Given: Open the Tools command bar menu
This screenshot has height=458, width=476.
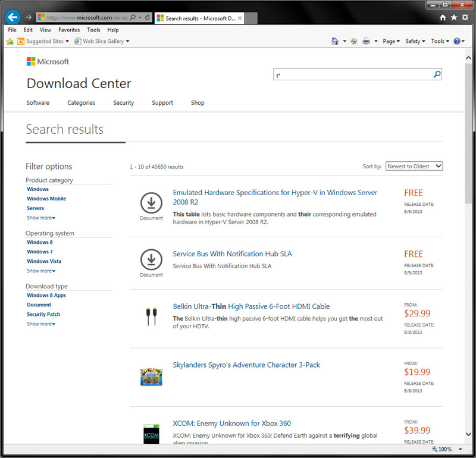Looking at the screenshot, I should pyautogui.click(x=440, y=41).
